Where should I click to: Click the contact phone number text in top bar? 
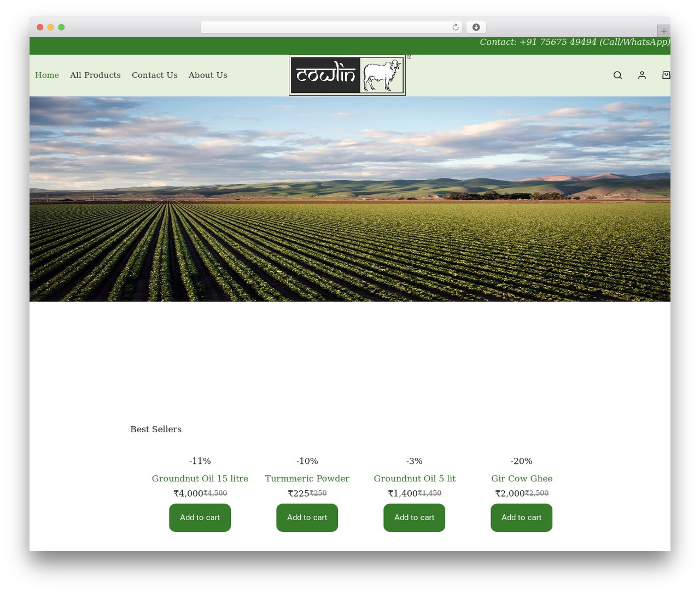coord(575,42)
